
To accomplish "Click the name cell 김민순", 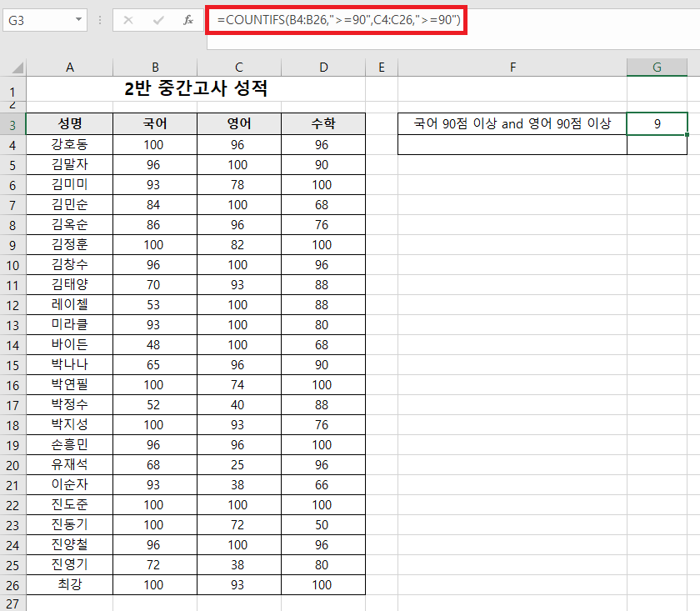I will 70,204.
